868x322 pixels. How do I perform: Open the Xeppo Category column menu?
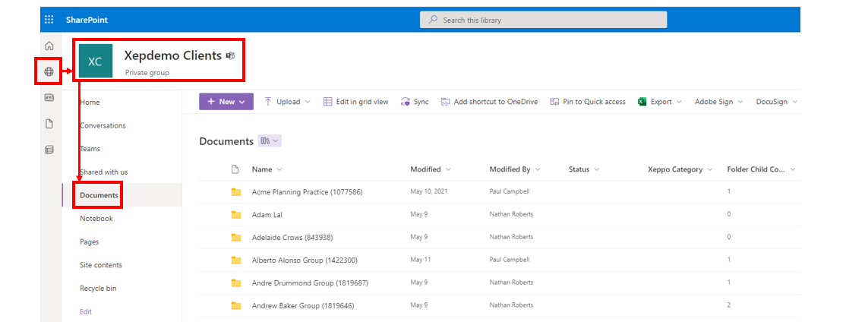[681, 169]
